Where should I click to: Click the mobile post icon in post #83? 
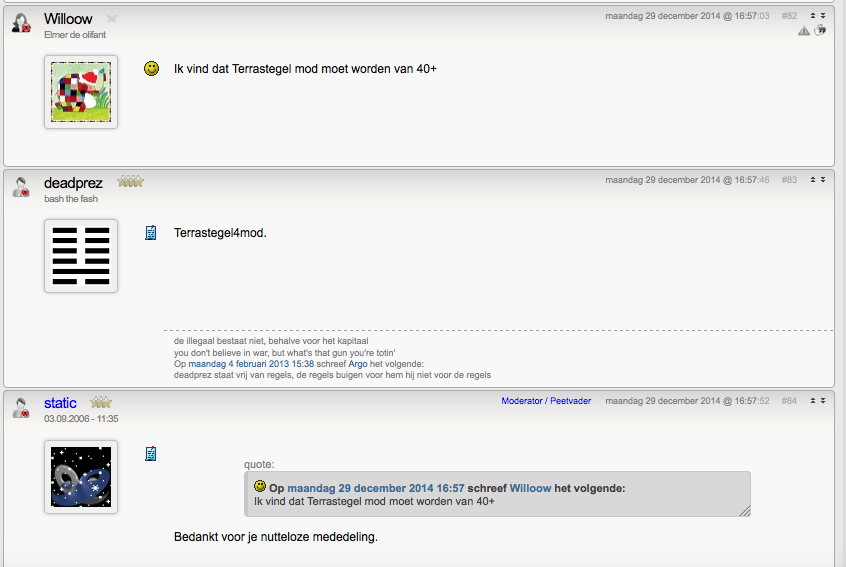[151, 233]
